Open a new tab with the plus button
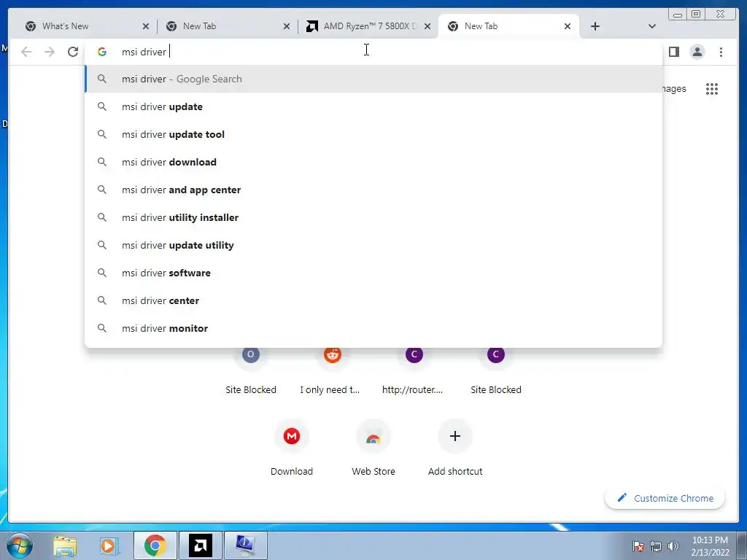 [x=595, y=26]
